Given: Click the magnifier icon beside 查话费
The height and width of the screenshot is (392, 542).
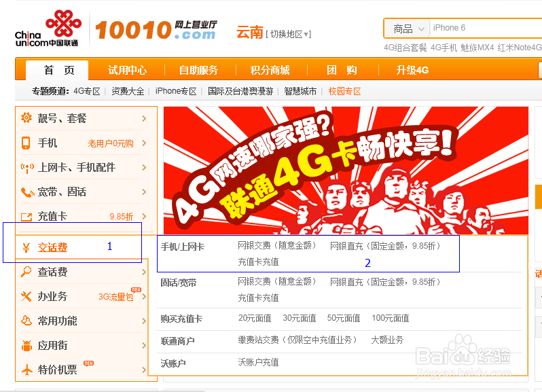Looking at the screenshot, I should [26, 272].
